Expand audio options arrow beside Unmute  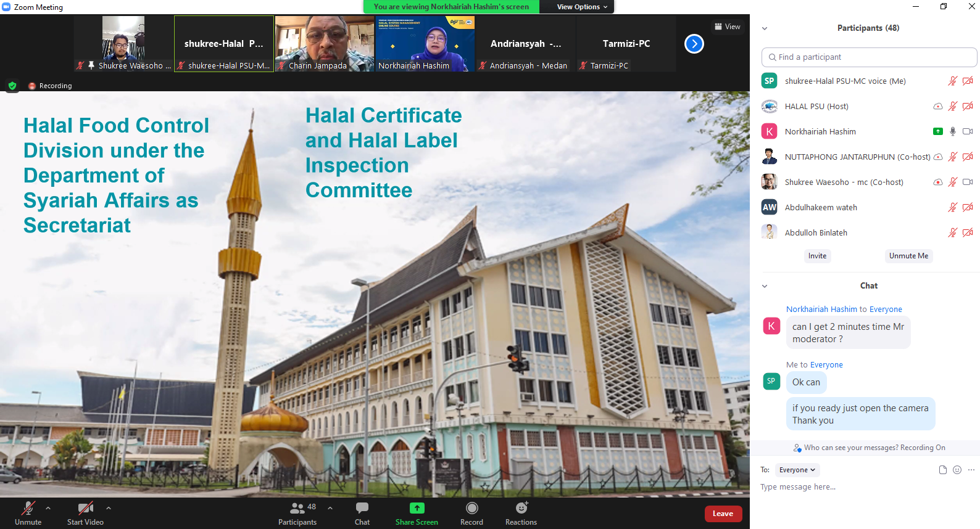48,508
